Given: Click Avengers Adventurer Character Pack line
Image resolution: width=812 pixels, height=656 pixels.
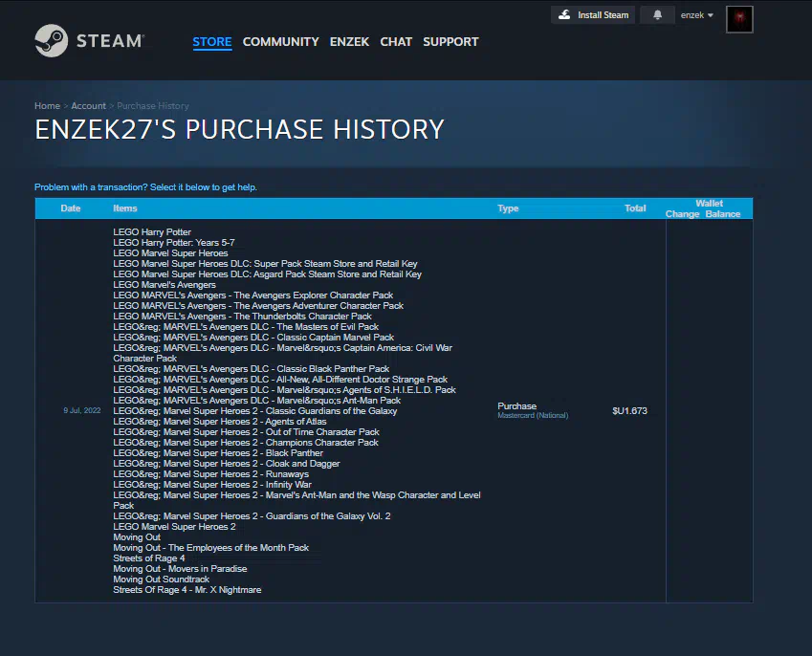Looking at the screenshot, I should pyautogui.click(x=258, y=305).
